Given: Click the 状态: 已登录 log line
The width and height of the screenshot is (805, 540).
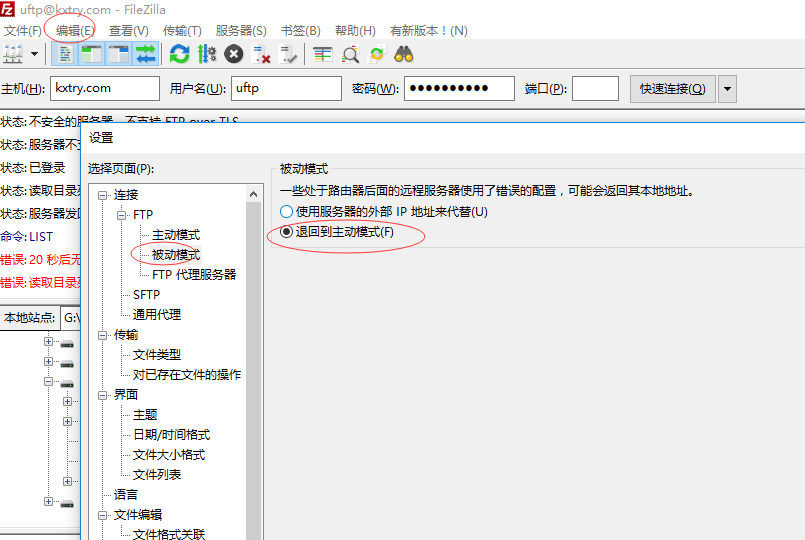Looking at the screenshot, I should coord(33,168).
